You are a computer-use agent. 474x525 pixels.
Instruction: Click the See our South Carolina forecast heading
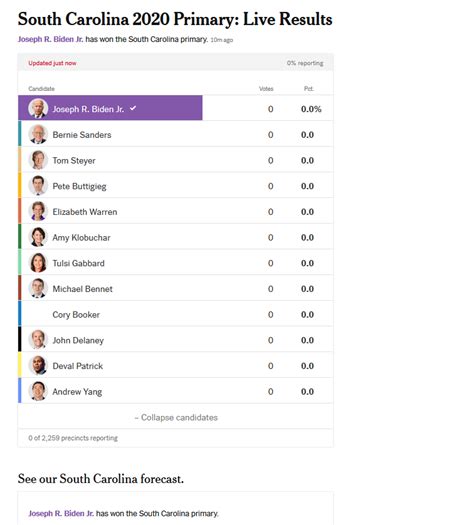[101, 479]
